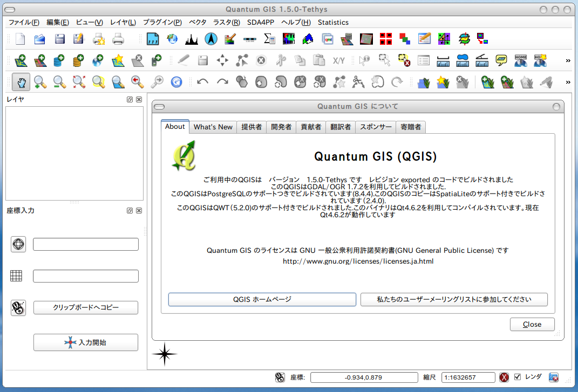Click the mouse tracking icon beside clipboard button
This screenshot has width=578, height=392.
18,308
